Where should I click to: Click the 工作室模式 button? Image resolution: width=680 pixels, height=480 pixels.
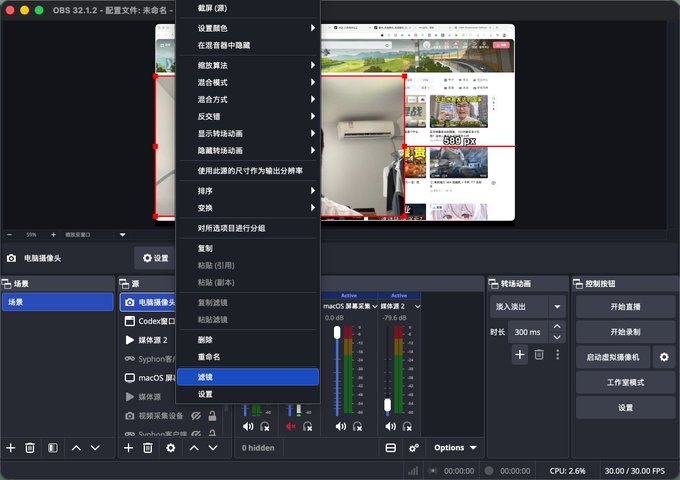click(625, 382)
